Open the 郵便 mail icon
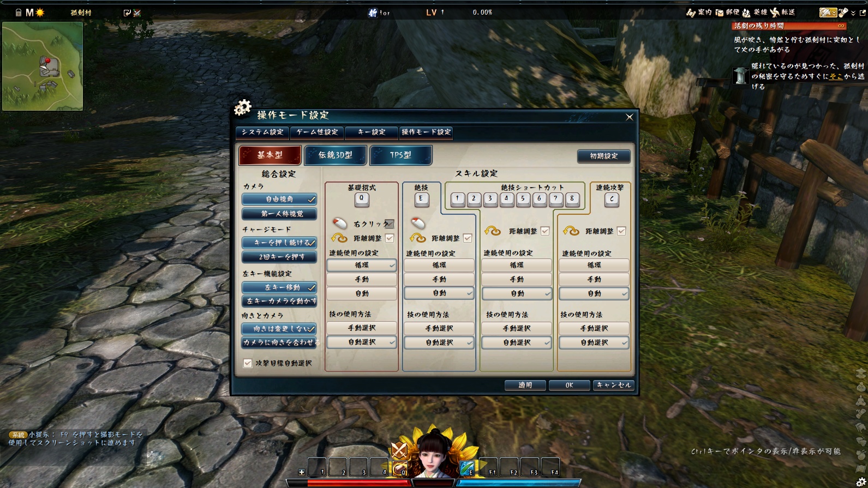868x488 pixels. pyautogui.click(x=720, y=12)
